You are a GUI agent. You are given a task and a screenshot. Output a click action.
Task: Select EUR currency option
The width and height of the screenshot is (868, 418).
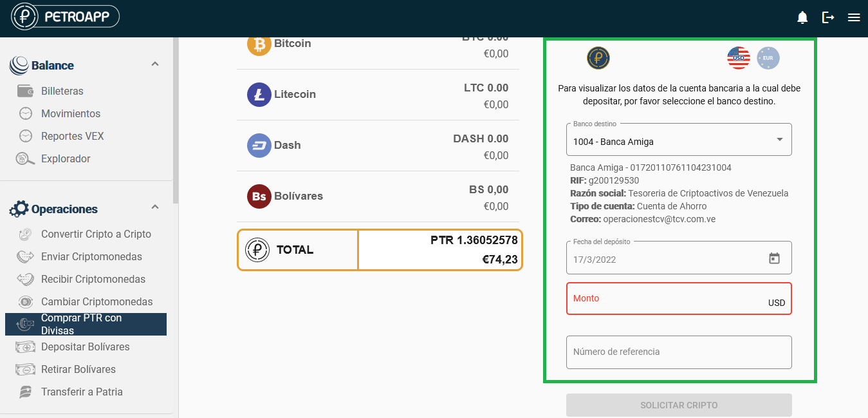click(768, 58)
